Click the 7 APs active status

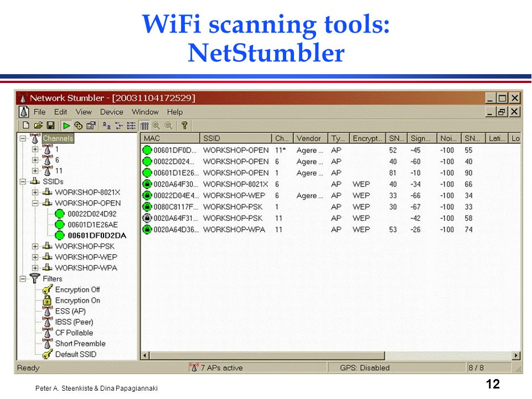(221, 368)
